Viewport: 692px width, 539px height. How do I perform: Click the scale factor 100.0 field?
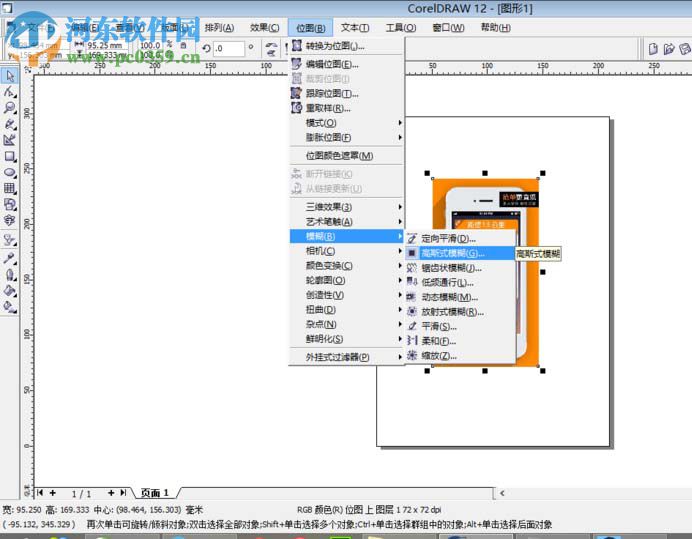pos(150,45)
